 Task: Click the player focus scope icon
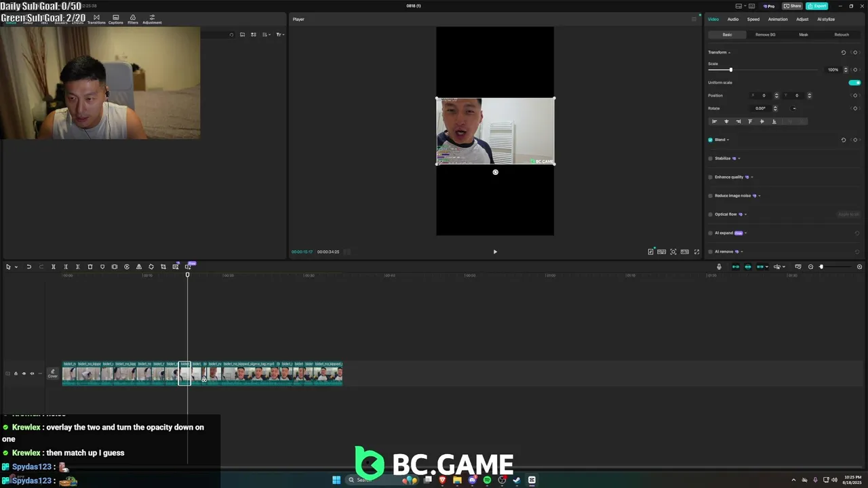673,252
